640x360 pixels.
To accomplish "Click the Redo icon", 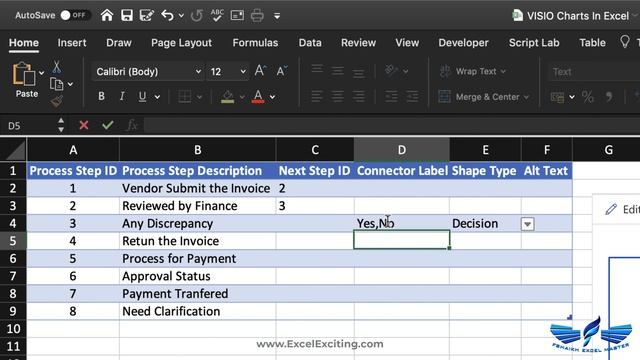I will pyautogui.click(x=197, y=16).
